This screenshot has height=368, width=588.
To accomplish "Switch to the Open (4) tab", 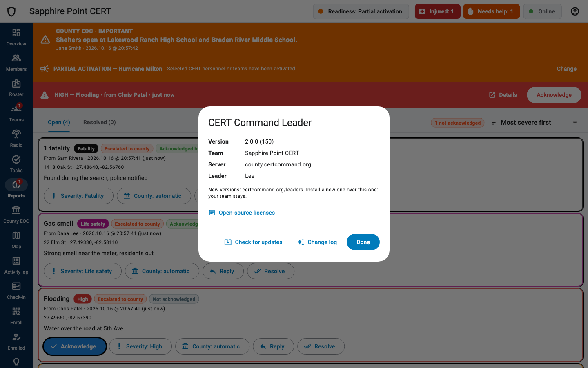I will click(59, 122).
